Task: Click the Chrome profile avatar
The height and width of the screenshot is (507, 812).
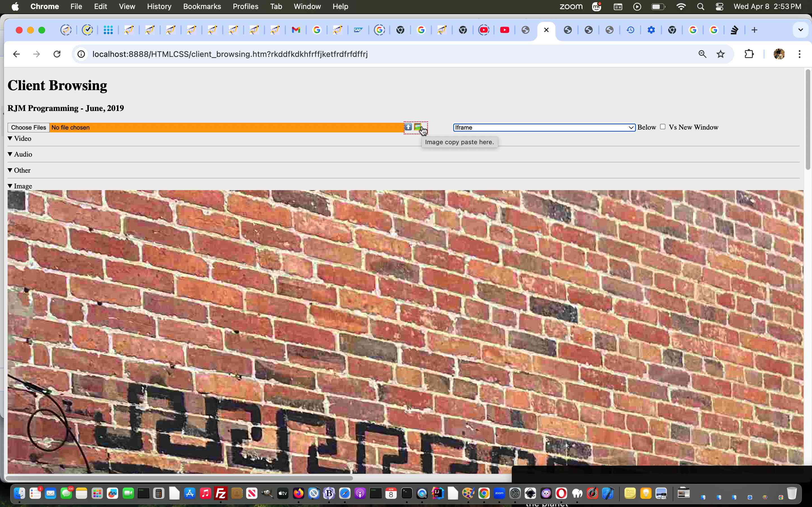Action: 779,54
